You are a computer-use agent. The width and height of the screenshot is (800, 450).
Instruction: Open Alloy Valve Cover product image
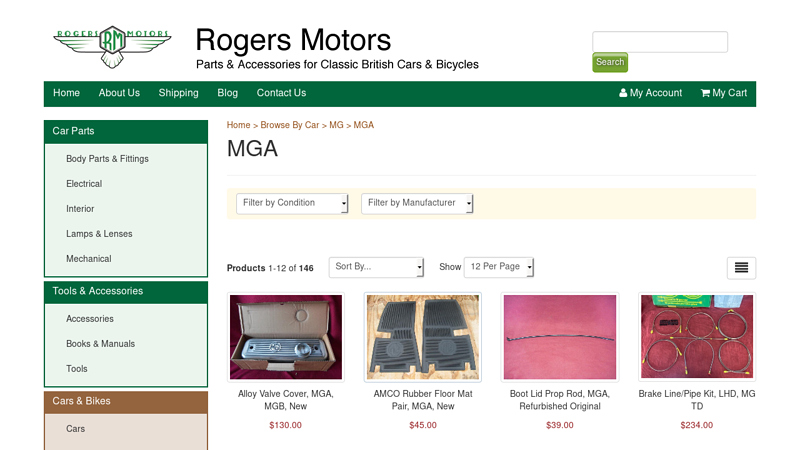[286, 337]
